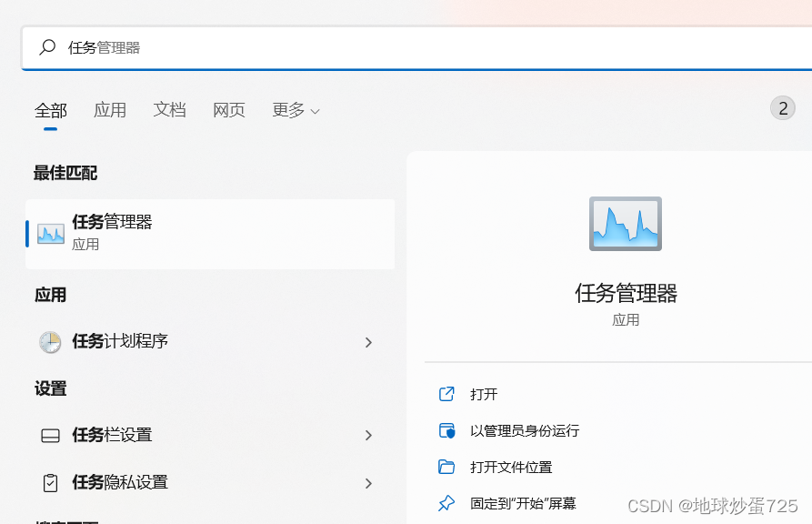Switch to the 应用 tab
Viewport: 812px width, 524px height.
click(110, 109)
